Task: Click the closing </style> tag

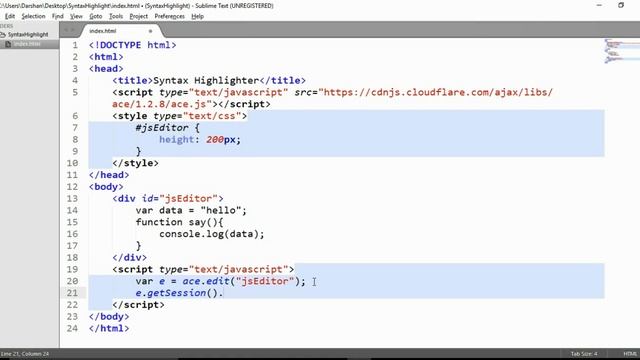Action: point(136,163)
